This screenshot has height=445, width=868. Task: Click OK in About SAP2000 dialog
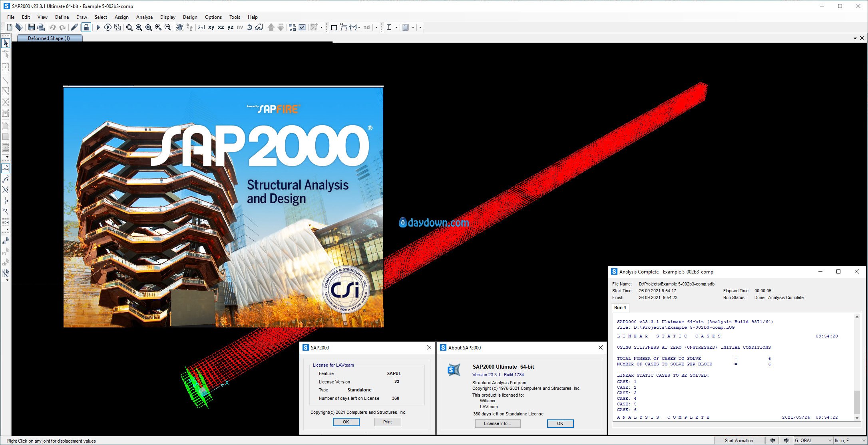560,423
